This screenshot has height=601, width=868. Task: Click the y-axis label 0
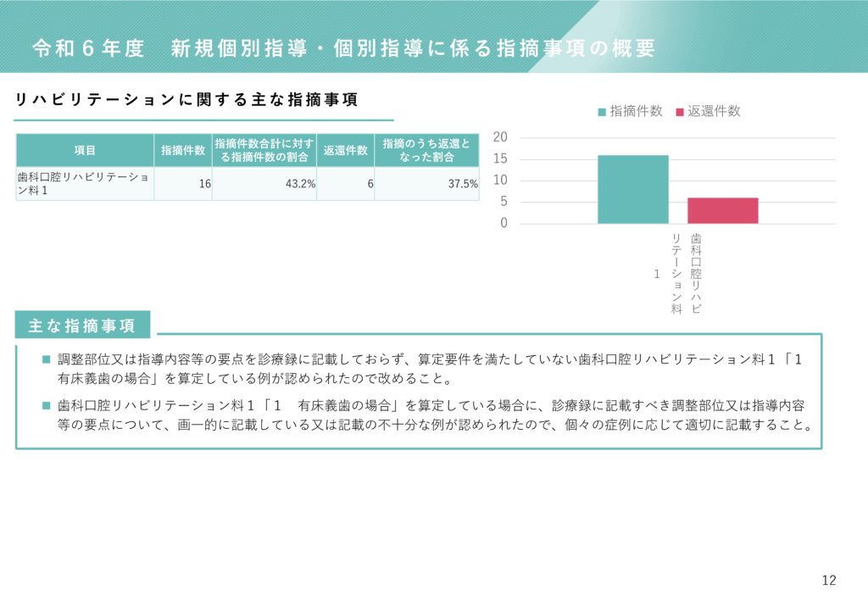pos(504,223)
